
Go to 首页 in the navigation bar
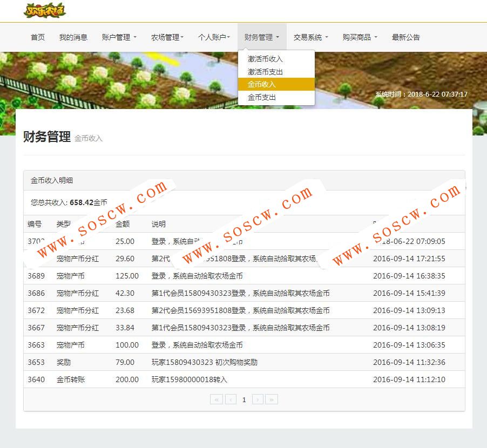[x=38, y=37]
